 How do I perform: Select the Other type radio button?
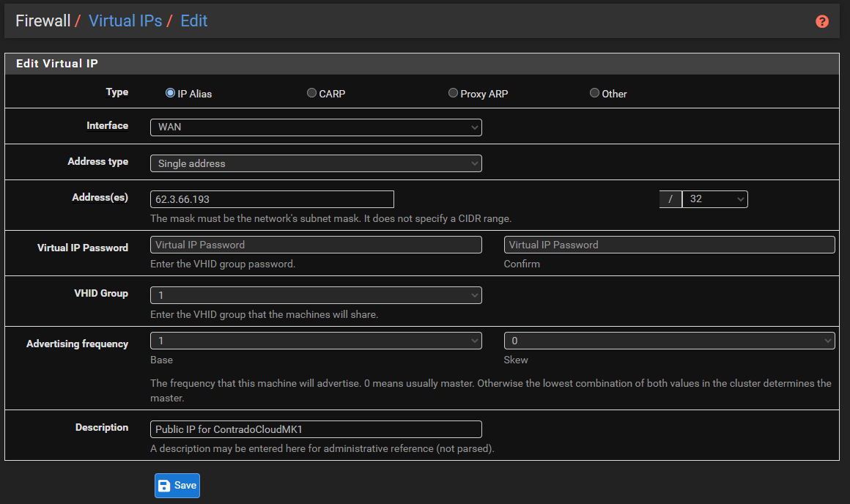(594, 93)
